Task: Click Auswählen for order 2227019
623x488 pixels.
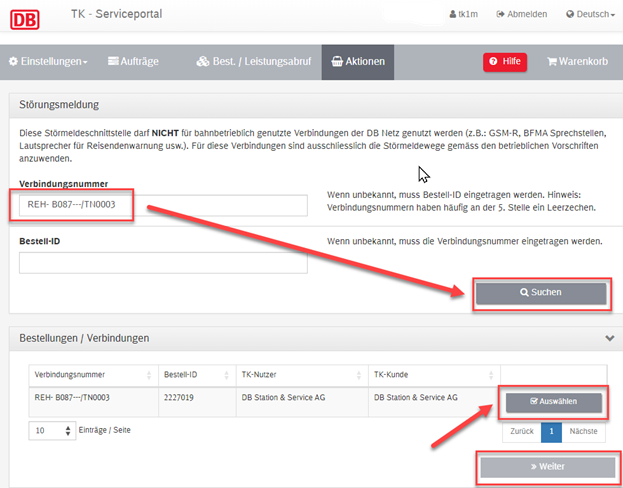Action: (554, 402)
